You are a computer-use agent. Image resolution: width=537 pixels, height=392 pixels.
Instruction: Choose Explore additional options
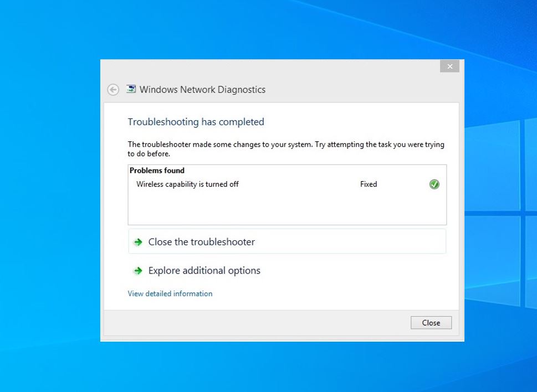click(204, 271)
